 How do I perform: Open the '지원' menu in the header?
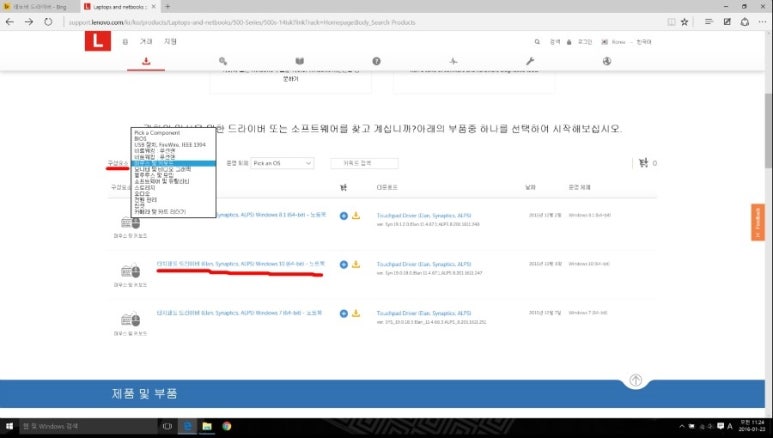pyautogui.click(x=170, y=41)
